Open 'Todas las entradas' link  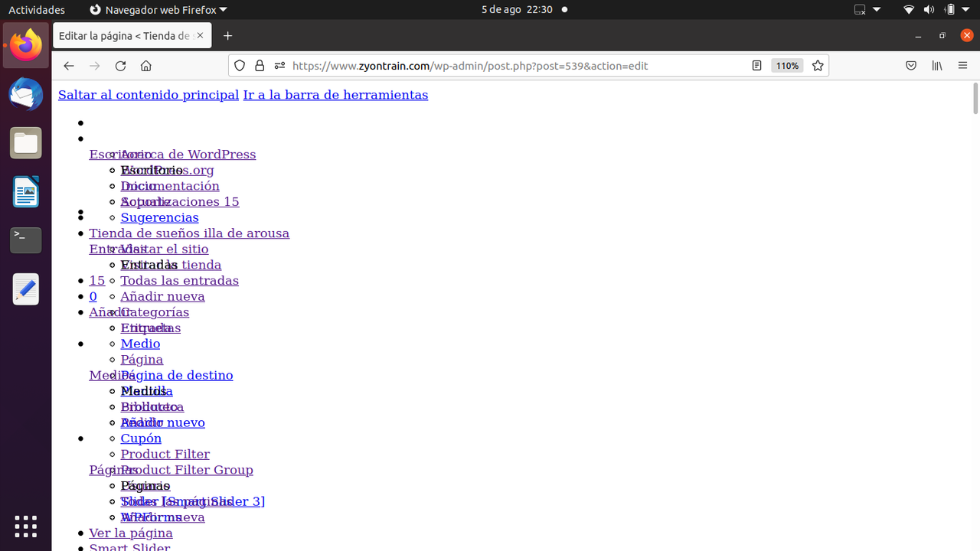coord(179,280)
